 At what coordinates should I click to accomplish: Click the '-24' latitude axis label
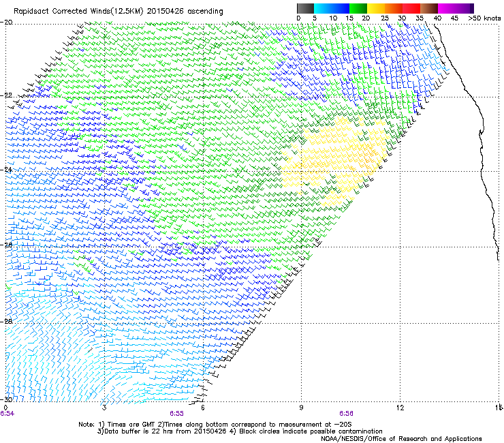tap(6, 170)
